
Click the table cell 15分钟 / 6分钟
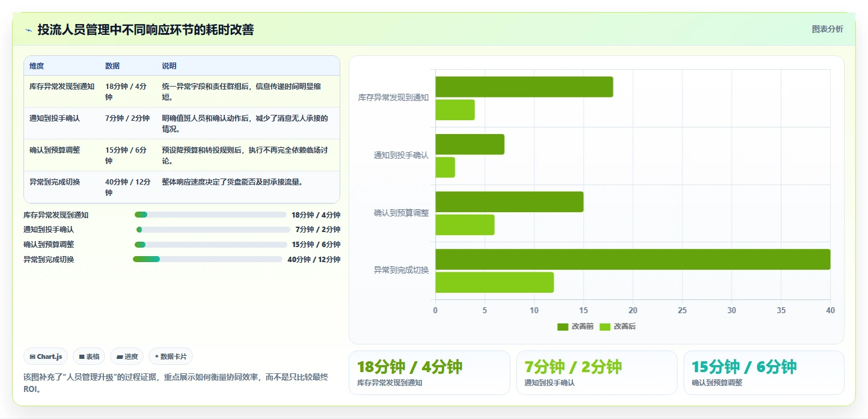coord(127,155)
